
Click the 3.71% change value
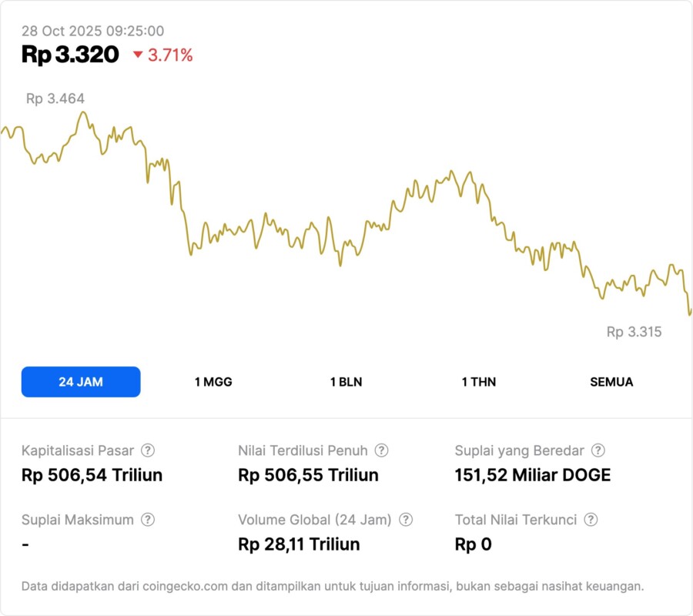(170, 55)
